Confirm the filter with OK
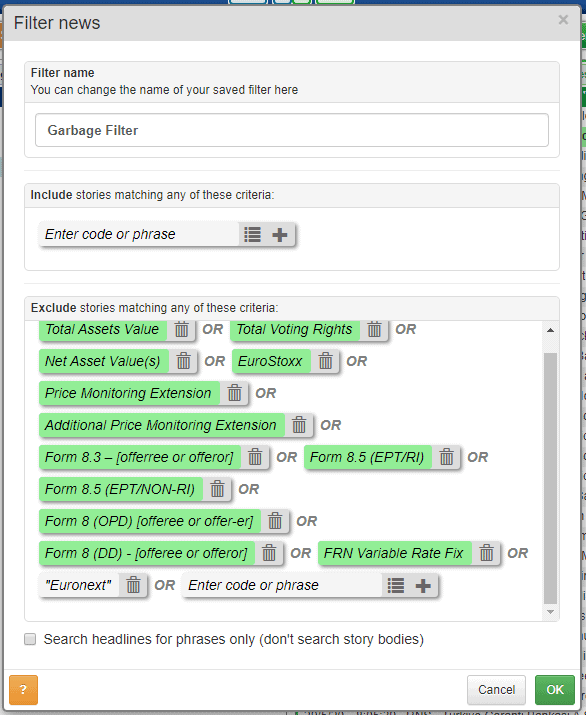586x715 pixels. (x=555, y=689)
